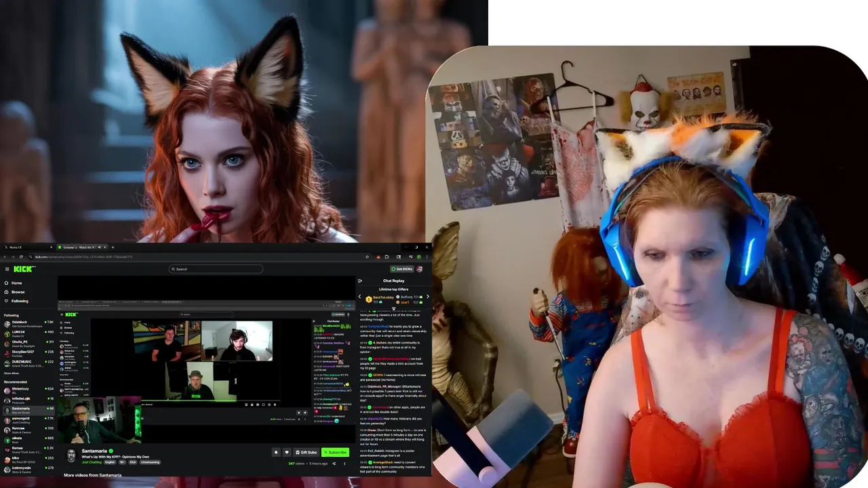Collapse the Chat Replay panel icon
The height and width of the screenshot is (488, 868).
click(360, 281)
